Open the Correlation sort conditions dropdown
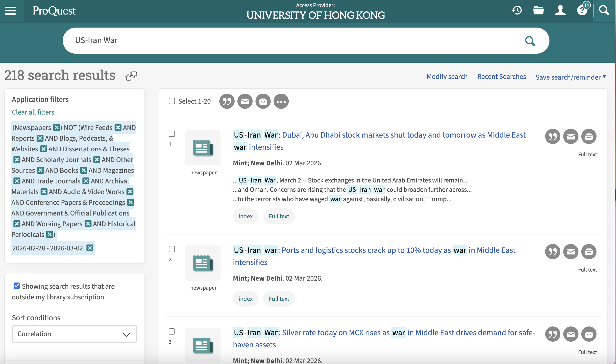Image resolution: width=616 pixels, height=364 pixels. (74, 334)
